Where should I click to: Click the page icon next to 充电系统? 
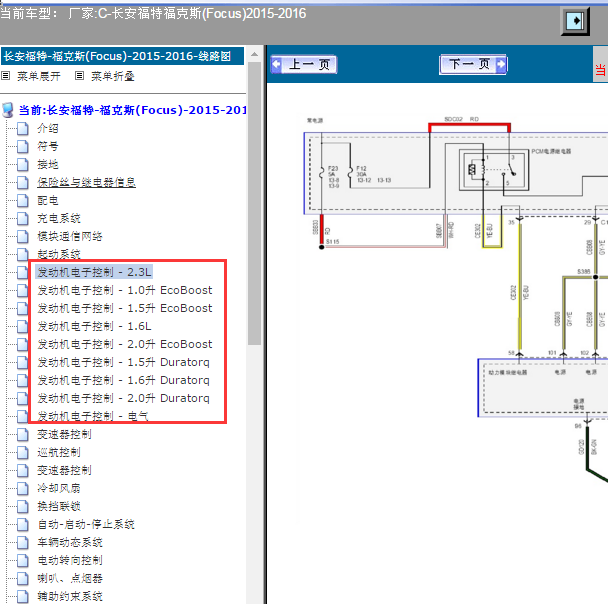23,218
